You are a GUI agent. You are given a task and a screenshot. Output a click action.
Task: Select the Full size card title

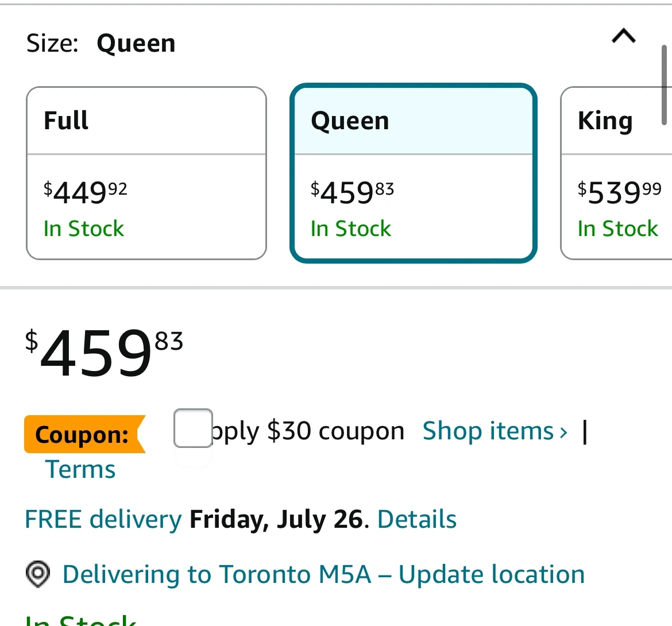(x=66, y=121)
